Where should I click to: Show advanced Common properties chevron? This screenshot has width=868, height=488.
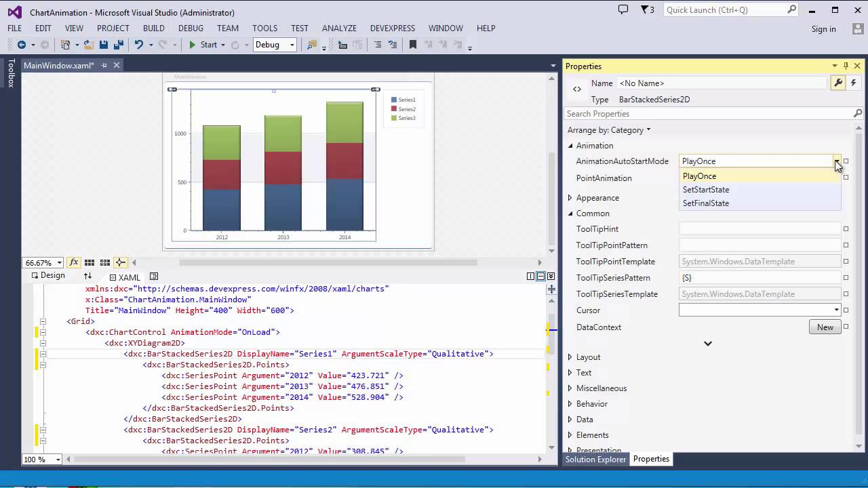pyautogui.click(x=707, y=344)
